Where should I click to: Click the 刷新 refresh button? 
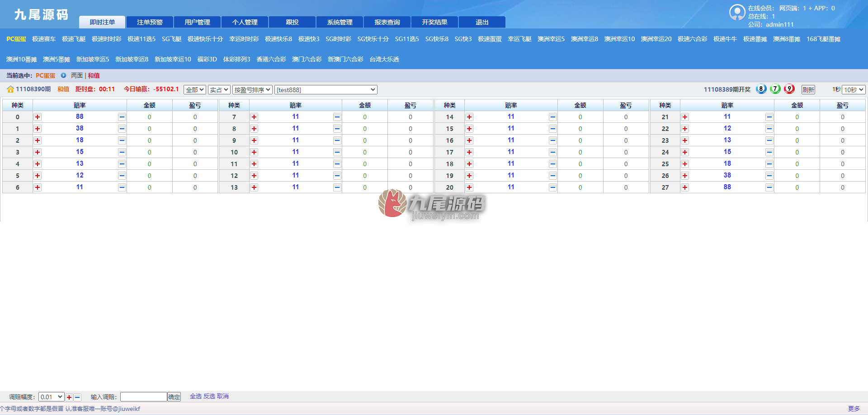pyautogui.click(x=808, y=90)
